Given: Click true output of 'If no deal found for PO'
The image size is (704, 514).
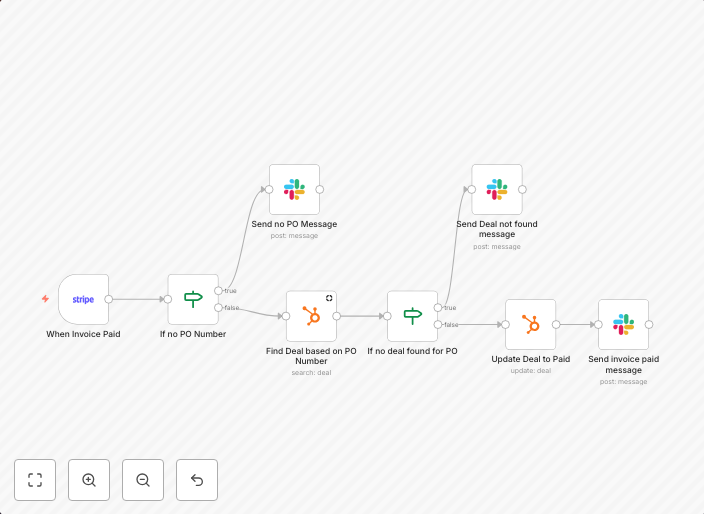Looking at the screenshot, I should 438,308.
